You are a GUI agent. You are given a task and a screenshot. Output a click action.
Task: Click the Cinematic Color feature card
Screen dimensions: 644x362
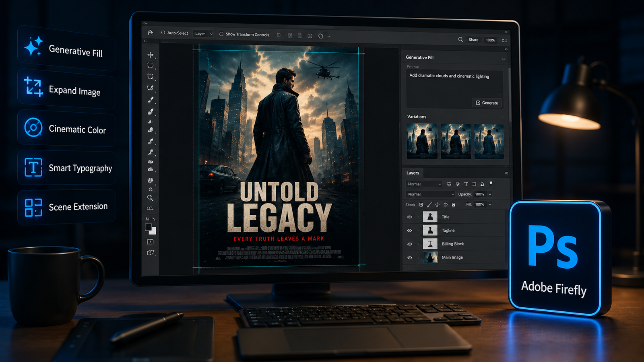click(67, 128)
